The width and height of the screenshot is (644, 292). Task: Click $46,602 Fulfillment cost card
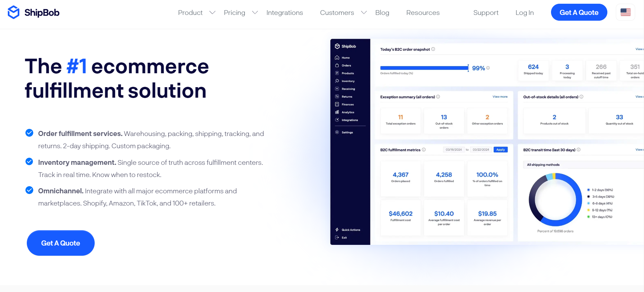(401, 218)
